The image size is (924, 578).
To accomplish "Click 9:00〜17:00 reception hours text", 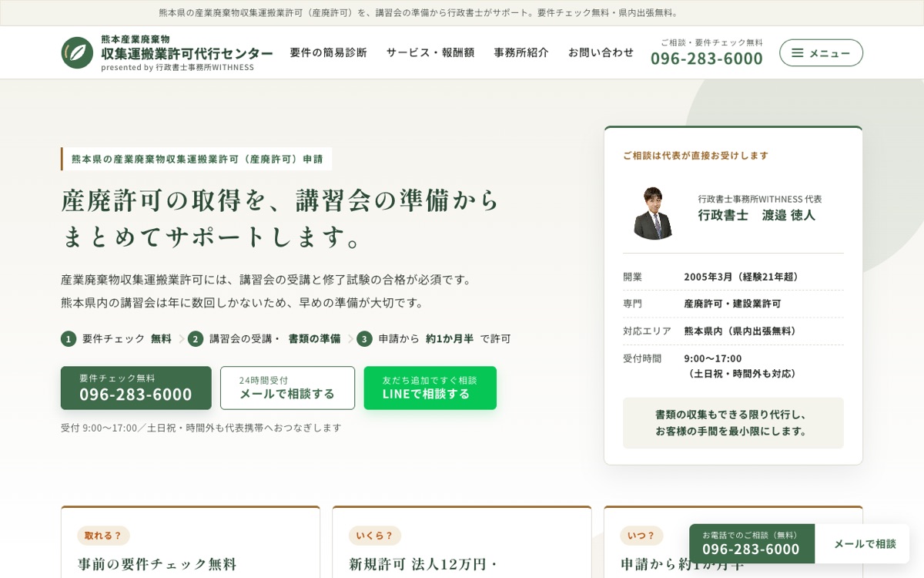I will coord(713,358).
